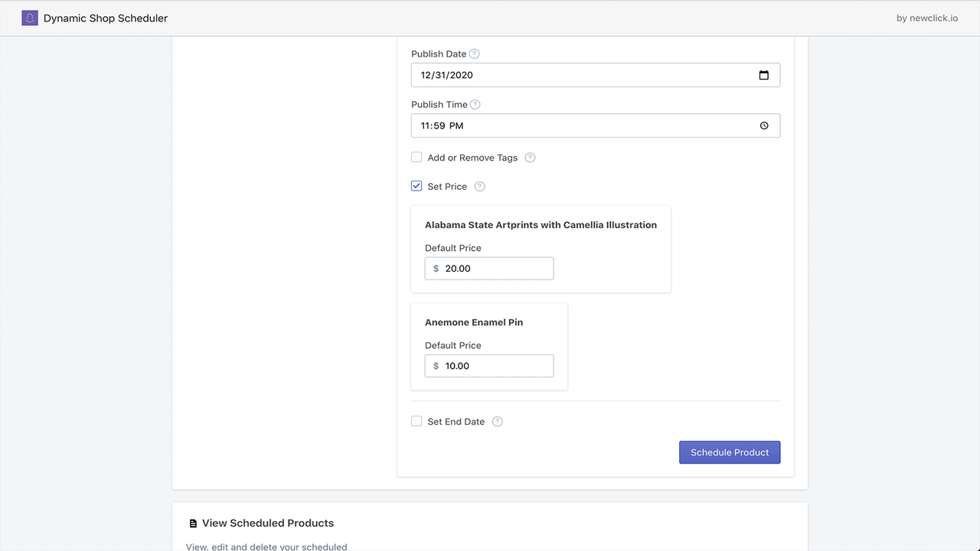This screenshot has height=551, width=980.
Task: Click the 'Publish Time' label text
Action: [x=439, y=104]
